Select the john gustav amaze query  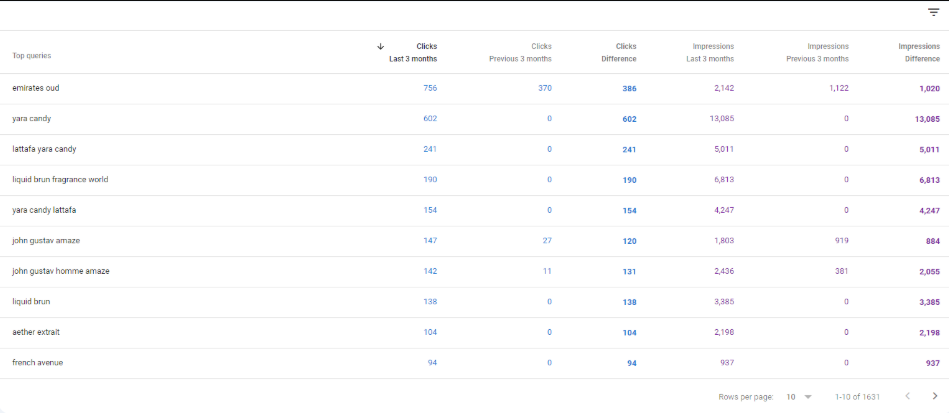pos(46,241)
